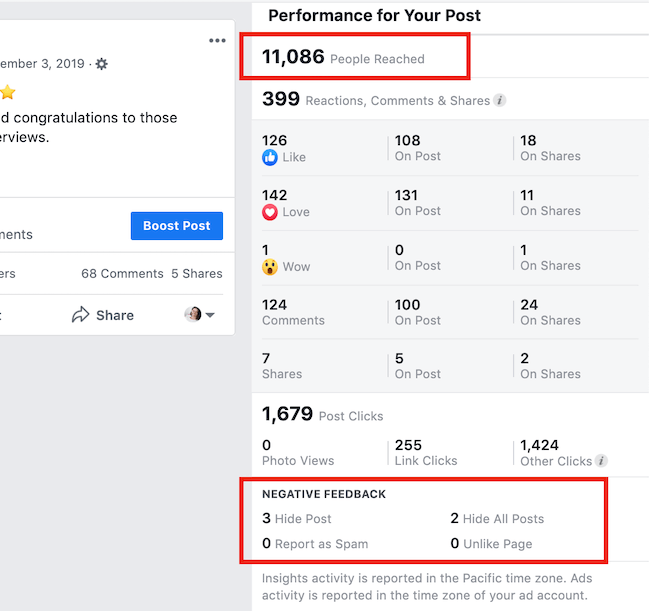View the 5 Shares list
Screen dimensions: 650x611
point(197,274)
